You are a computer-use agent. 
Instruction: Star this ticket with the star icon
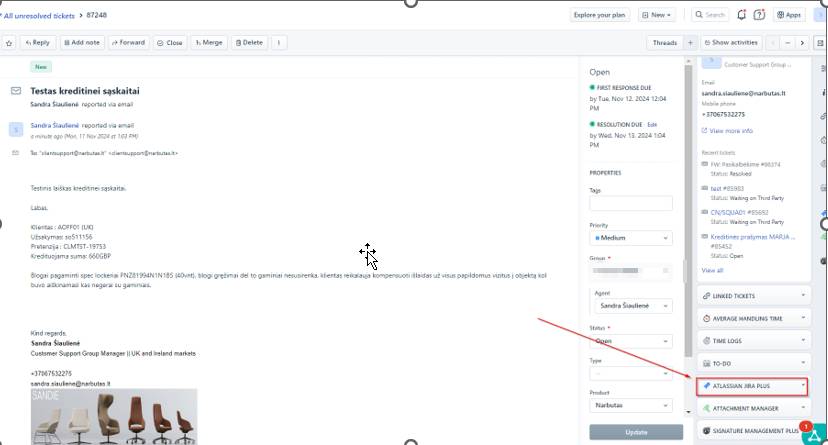click(9, 43)
